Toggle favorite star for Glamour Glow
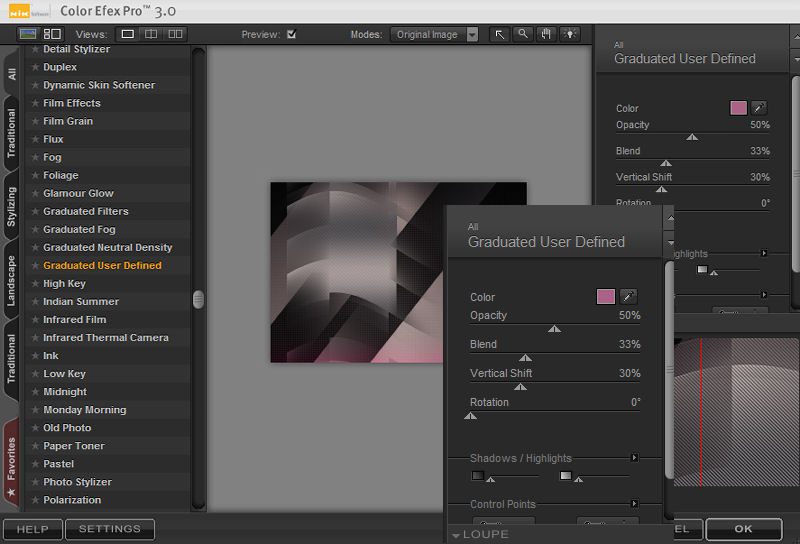Screen dimensions: 800x544 tap(35, 194)
